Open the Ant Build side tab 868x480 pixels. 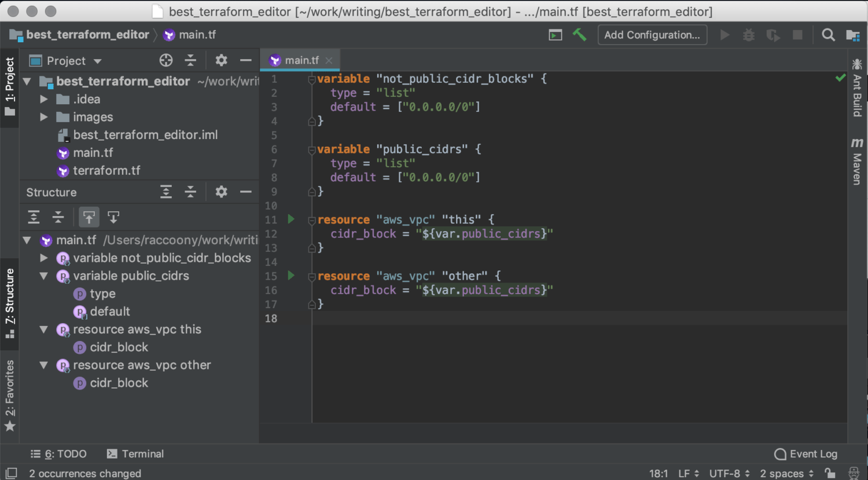click(x=858, y=88)
